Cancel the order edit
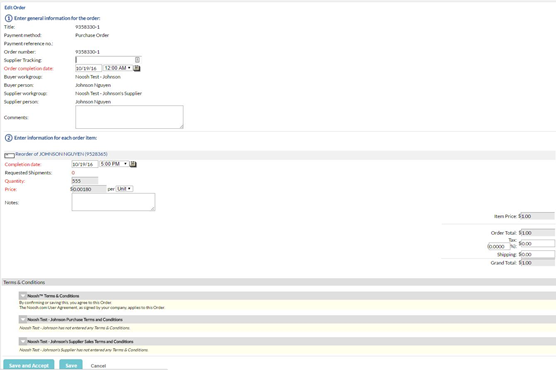 98,366
